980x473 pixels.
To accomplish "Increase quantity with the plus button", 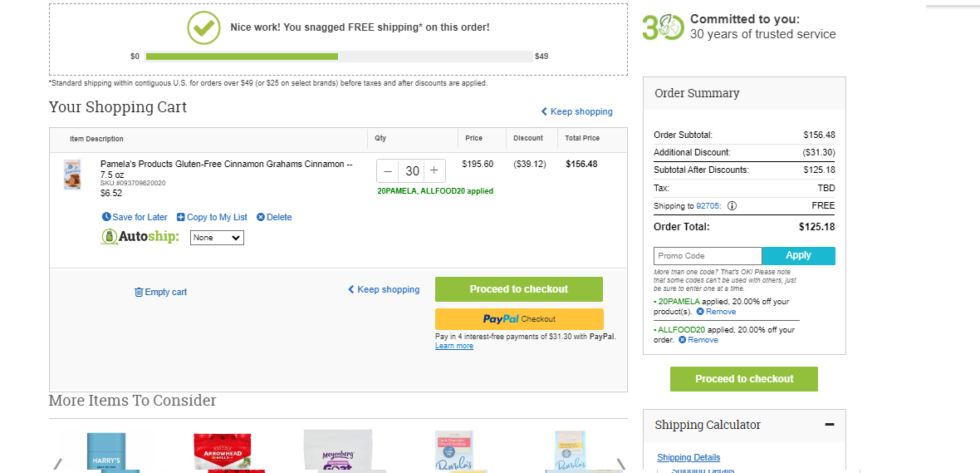I will 434,170.
